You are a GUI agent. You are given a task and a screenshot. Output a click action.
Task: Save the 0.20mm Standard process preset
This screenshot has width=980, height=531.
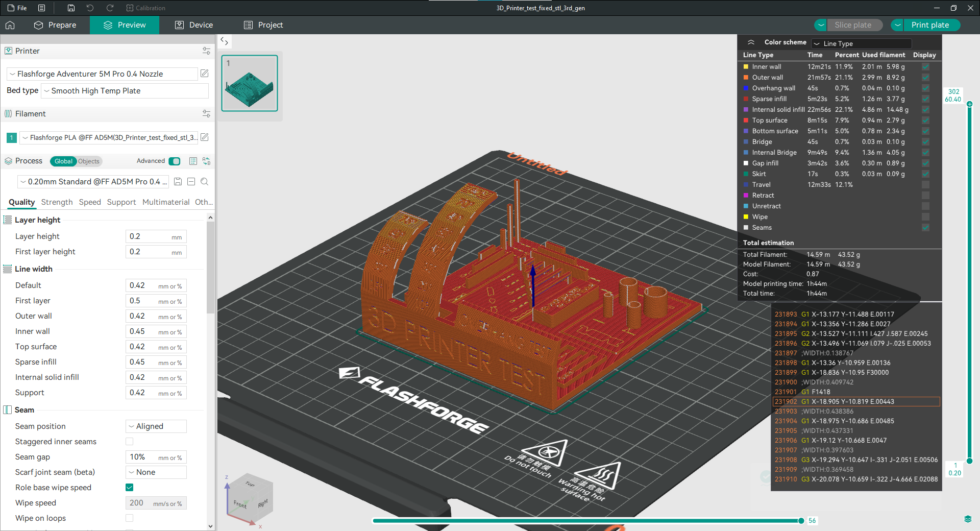point(178,182)
